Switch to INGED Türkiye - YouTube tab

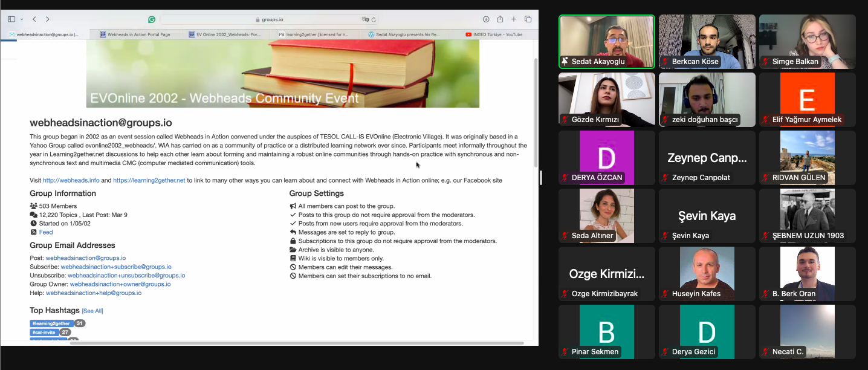point(493,34)
